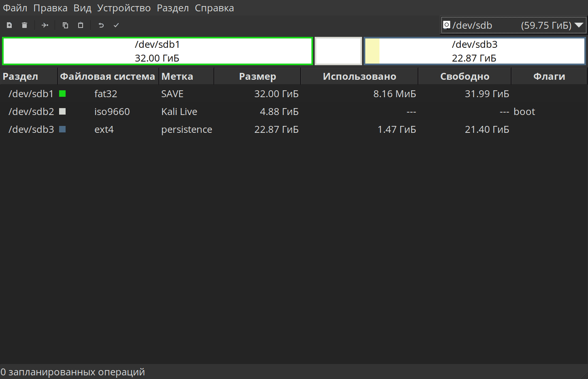This screenshot has width=588, height=379.
Task: Open the Устройство menu
Action: tap(124, 8)
